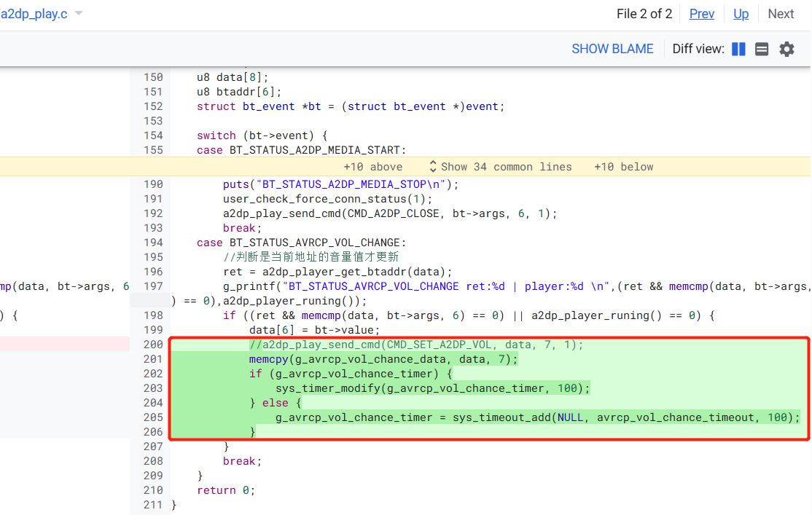Click line number 194
This screenshot has height=515, width=812.
[x=153, y=243]
